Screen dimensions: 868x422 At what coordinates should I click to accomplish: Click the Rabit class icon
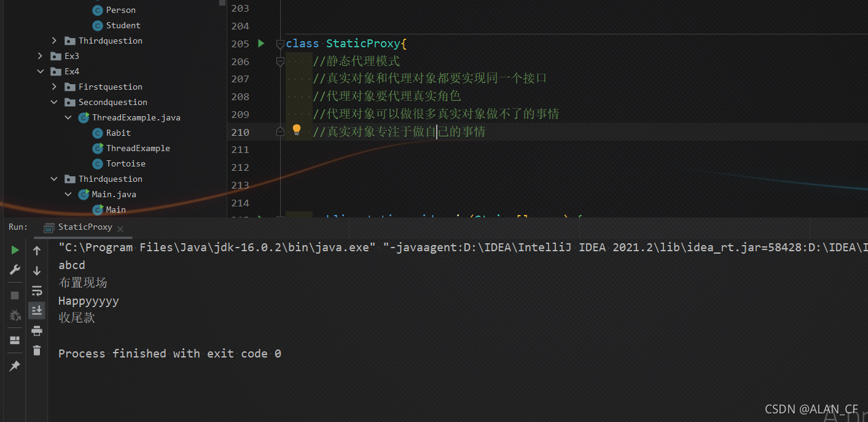[x=97, y=133]
